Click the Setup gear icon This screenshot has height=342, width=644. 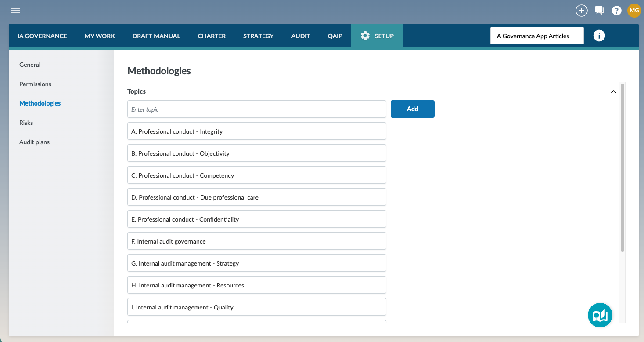[x=365, y=36]
